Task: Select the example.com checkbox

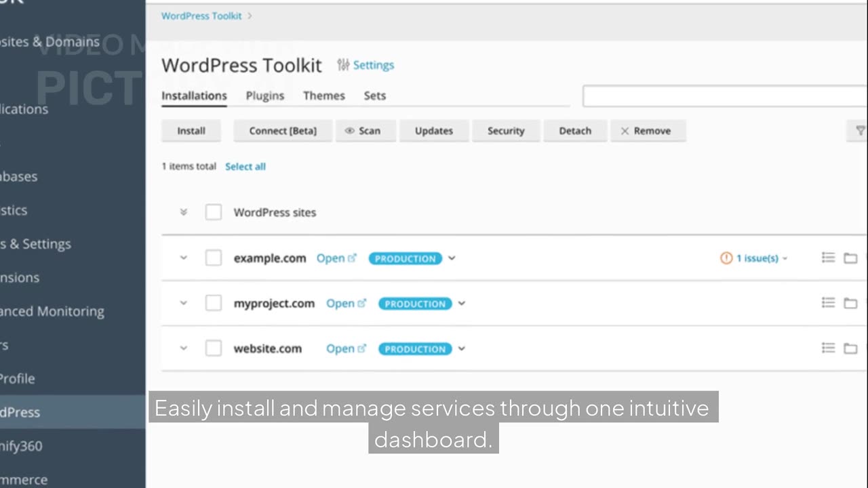Action: [x=214, y=258]
